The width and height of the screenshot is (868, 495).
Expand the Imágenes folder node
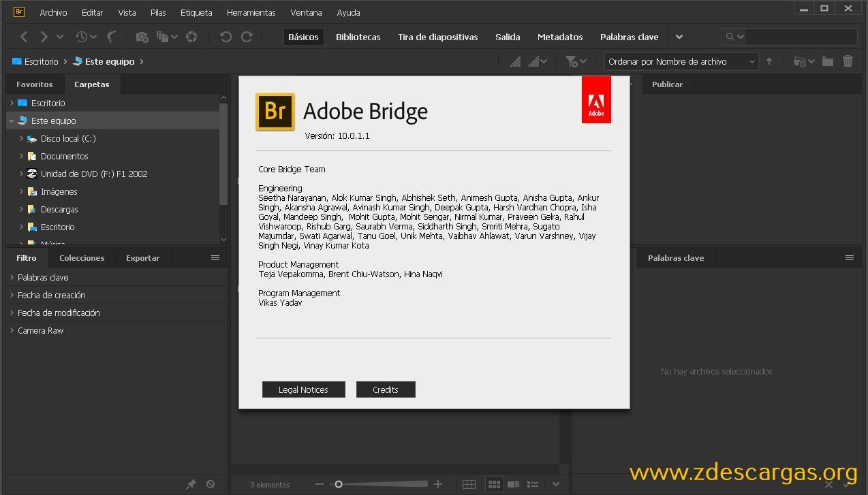[x=21, y=191]
